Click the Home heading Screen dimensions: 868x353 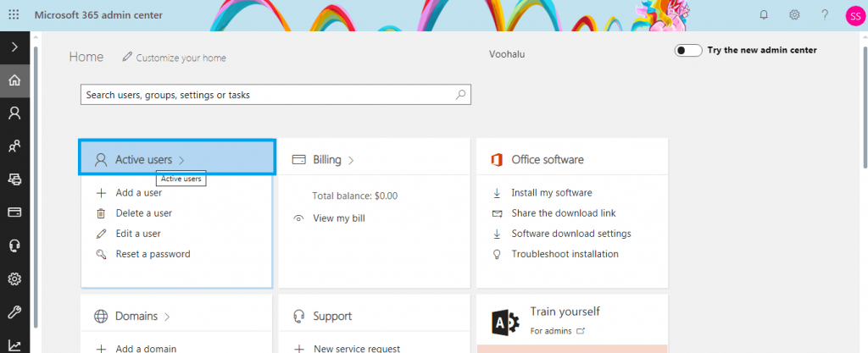(x=86, y=57)
